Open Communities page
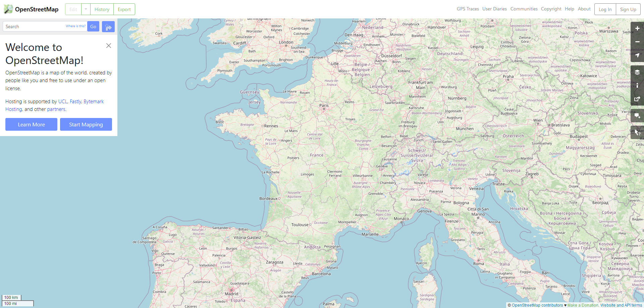This screenshot has height=308, width=644. tap(524, 9)
